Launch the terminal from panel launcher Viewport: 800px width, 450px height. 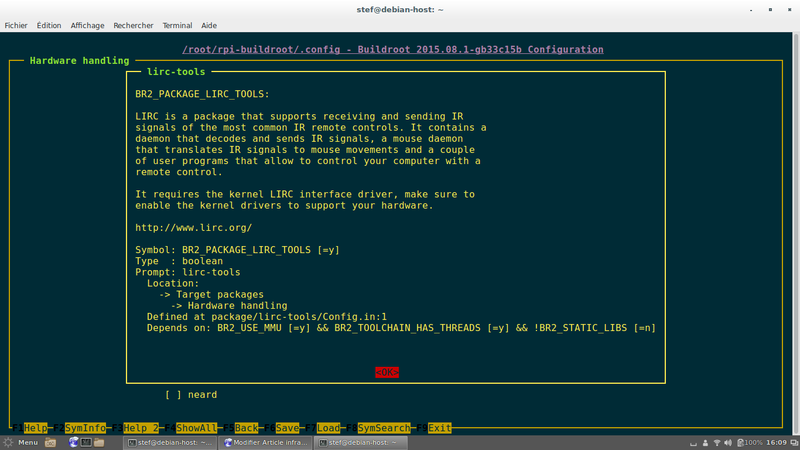tap(86, 442)
